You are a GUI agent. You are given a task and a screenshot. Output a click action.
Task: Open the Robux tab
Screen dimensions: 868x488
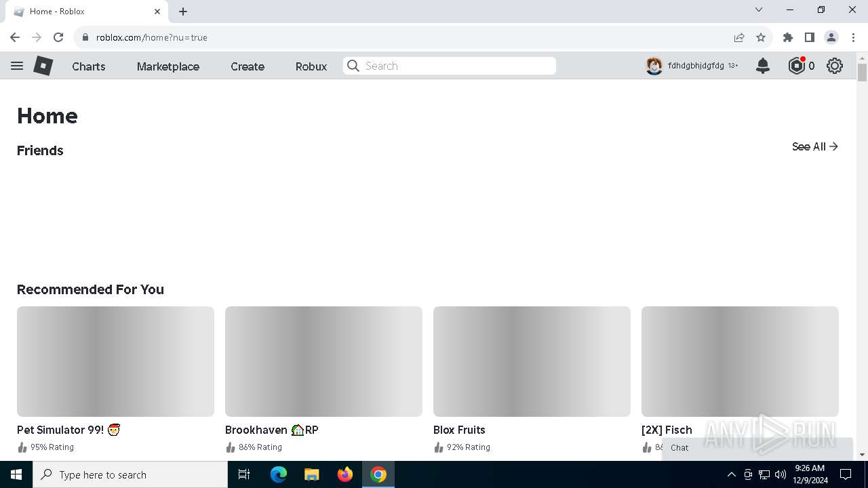coord(311,66)
